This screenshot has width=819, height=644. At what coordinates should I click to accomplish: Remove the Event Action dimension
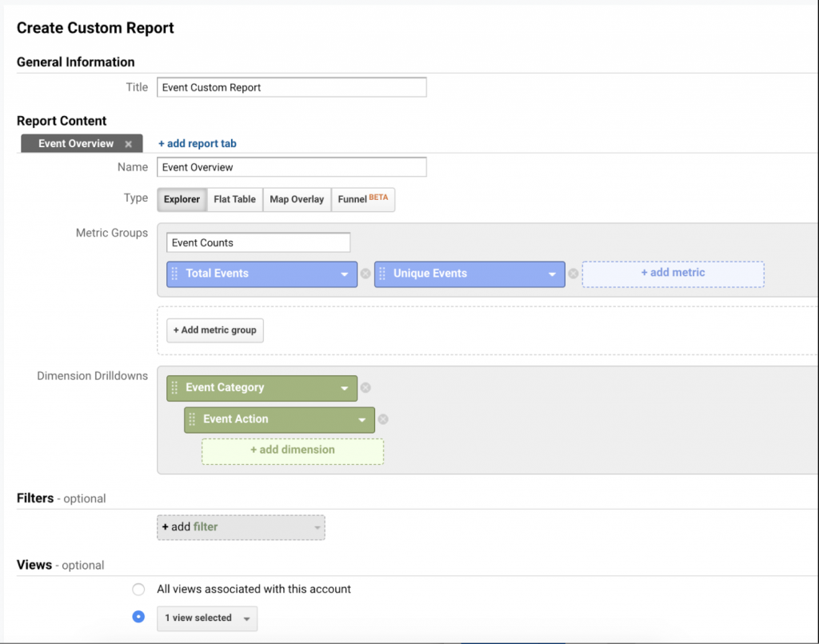[x=383, y=419]
